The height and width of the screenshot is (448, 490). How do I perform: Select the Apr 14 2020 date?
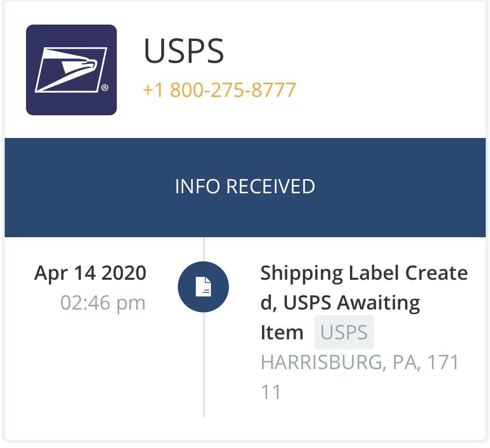point(90,273)
